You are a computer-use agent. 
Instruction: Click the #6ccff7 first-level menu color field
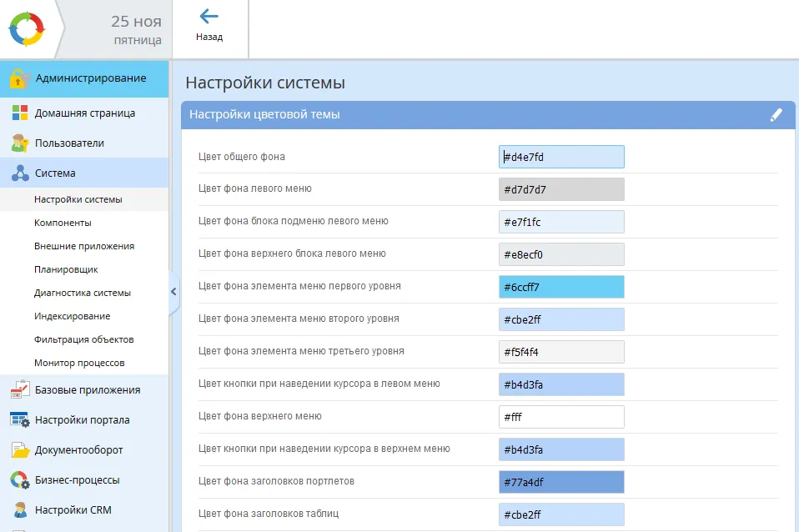560,287
